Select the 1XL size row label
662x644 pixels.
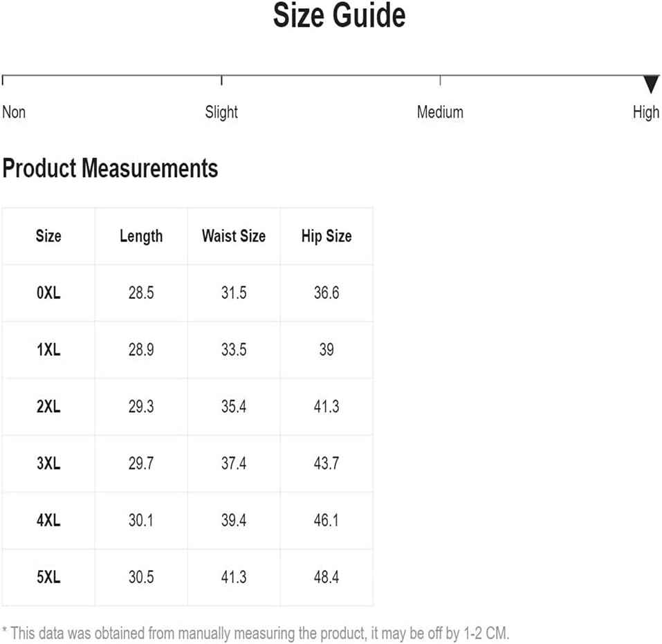(x=48, y=349)
